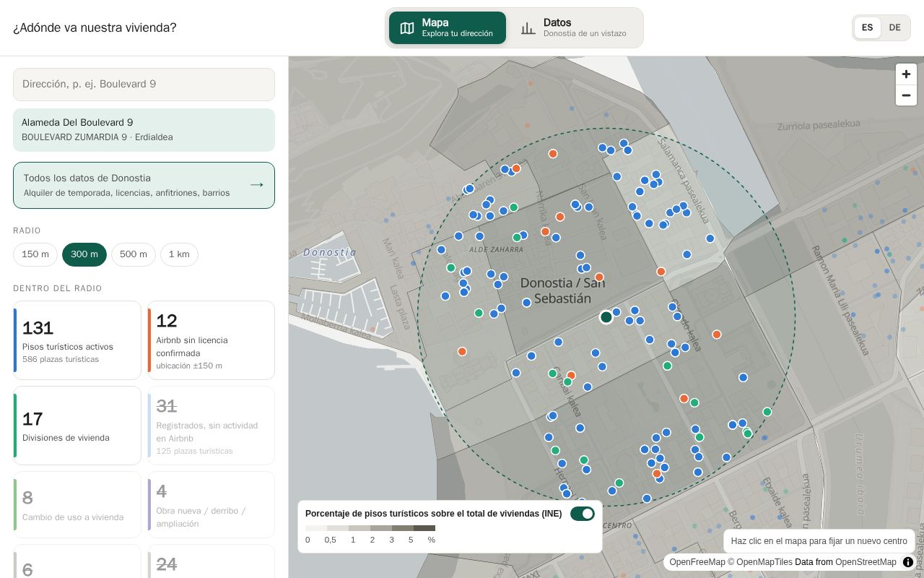Image resolution: width=924 pixels, height=578 pixels.
Task: Click the address search field
Action: [144, 85]
